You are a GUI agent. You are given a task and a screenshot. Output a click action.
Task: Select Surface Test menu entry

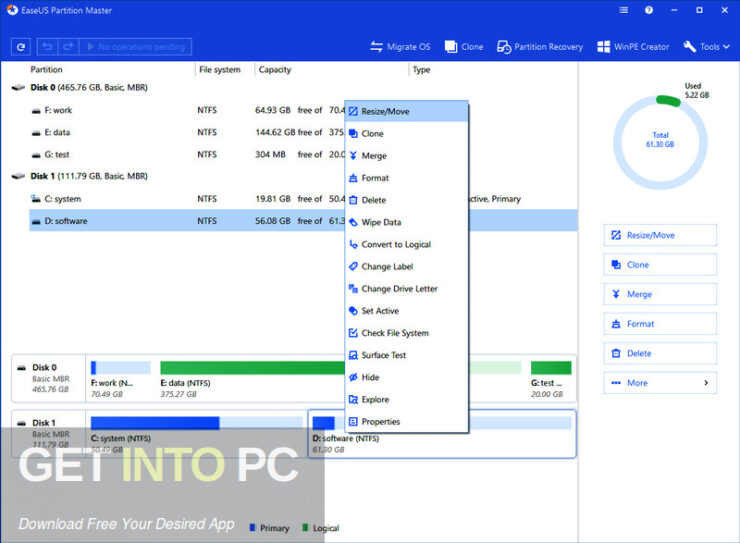click(407, 355)
